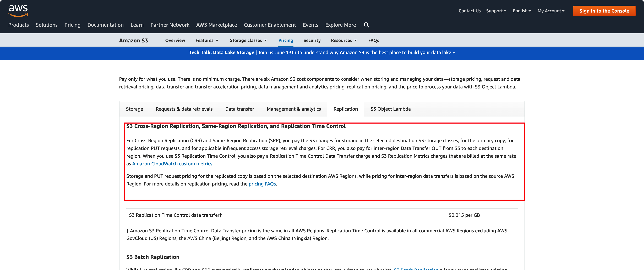The width and height of the screenshot is (644, 270).
Task: Click S3 Replication Time Control data transfer row
Action: click(x=322, y=215)
